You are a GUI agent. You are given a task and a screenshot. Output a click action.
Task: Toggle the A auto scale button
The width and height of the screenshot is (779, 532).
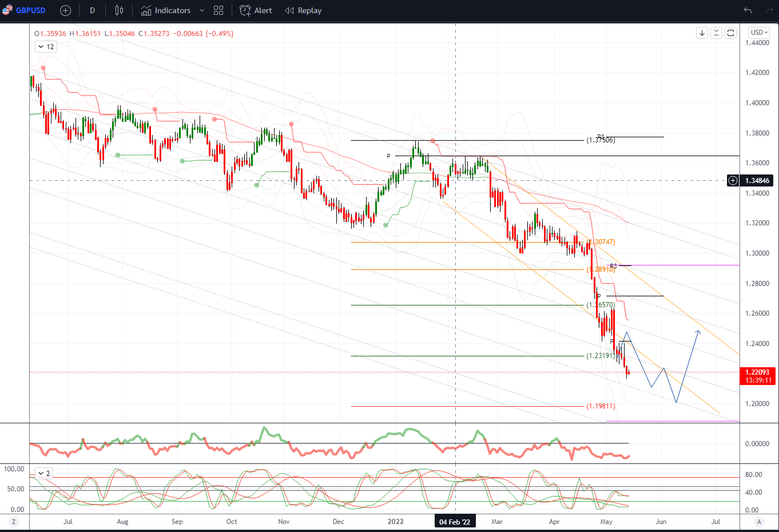coord(759,522)
